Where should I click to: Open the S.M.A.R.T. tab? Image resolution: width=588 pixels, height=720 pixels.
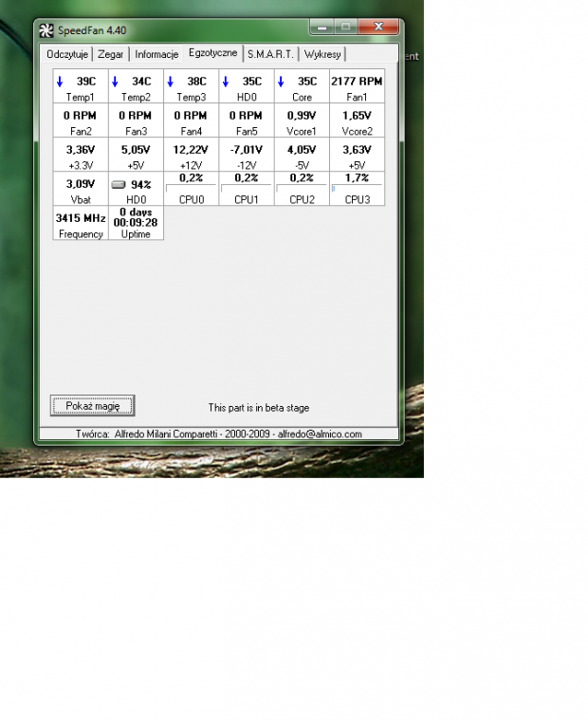pos(270,54)
